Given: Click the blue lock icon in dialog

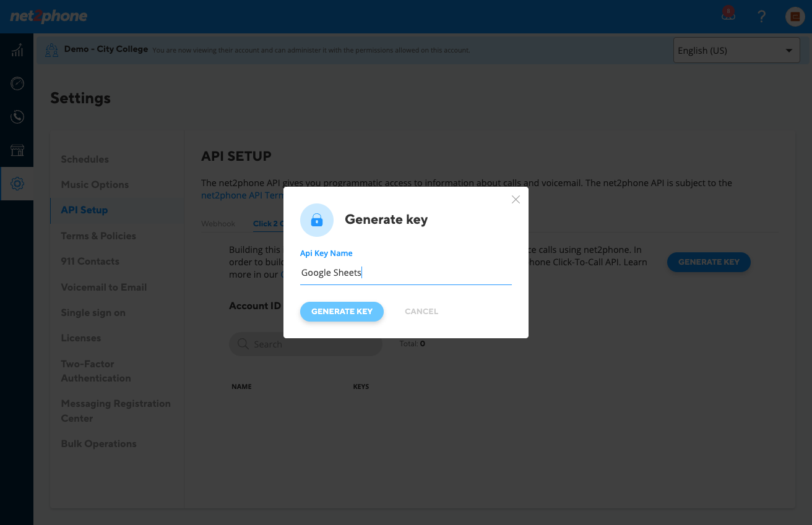Looking at the screenshot, I should coord(317,220).
